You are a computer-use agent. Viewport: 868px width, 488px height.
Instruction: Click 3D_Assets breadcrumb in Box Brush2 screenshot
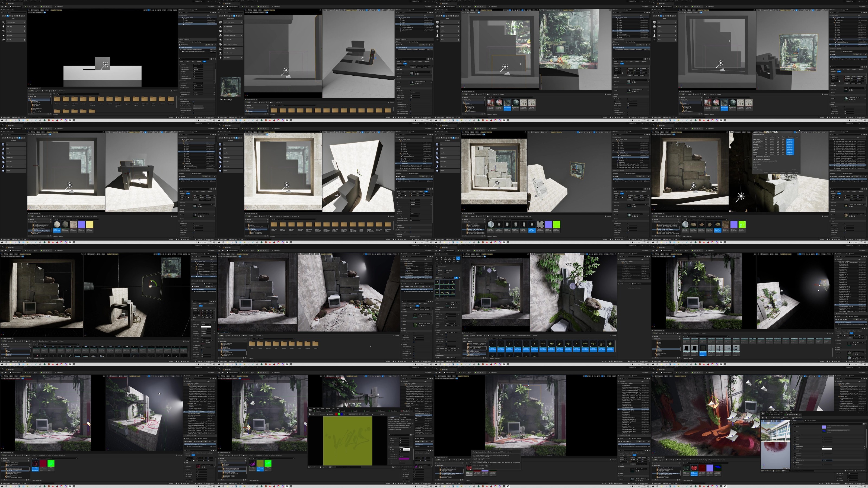[295, 216]
